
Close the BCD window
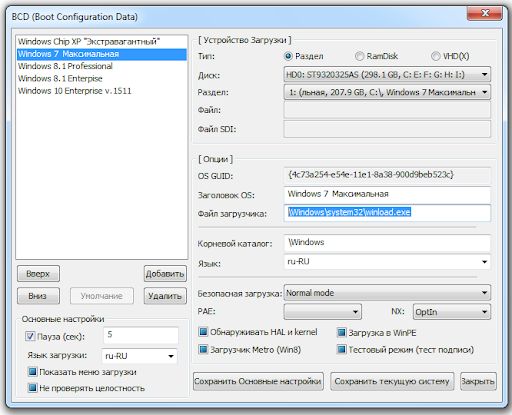[485, 13]
